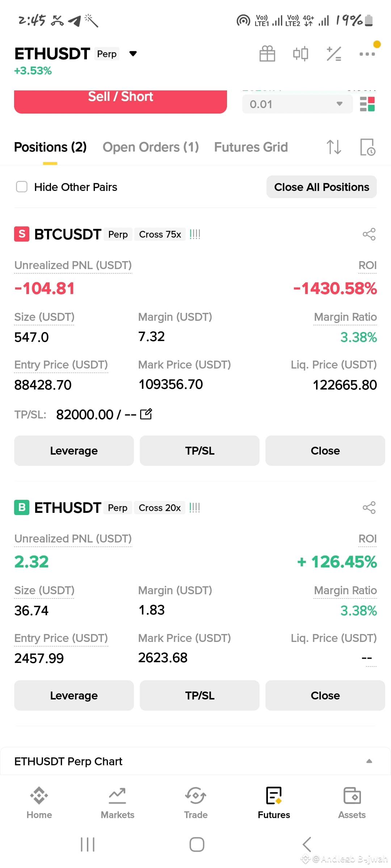Image resolution: width=391 pixels, height=868 pixels.
Task: Expand the ETHUSDT pair selector arrow
Action: coord(133,54)
